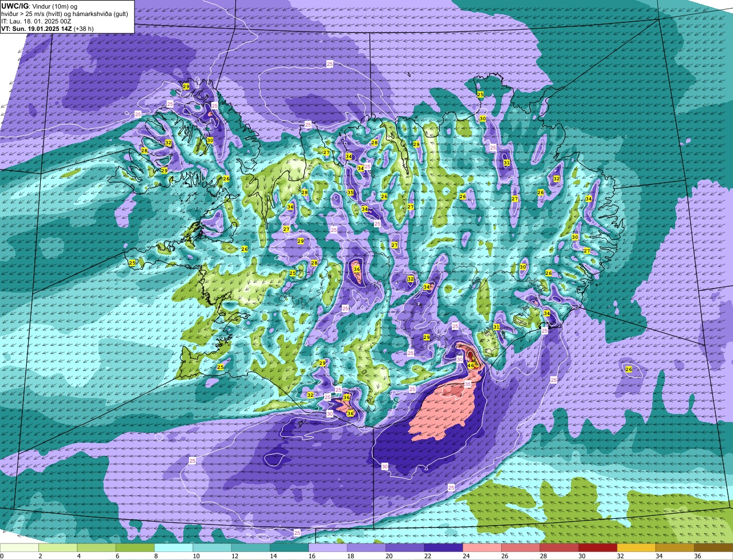The width and height of the screenshot is (733, 560).
Task: Click the brown legend swatch above 36
Action: click(x=714, y=548)
